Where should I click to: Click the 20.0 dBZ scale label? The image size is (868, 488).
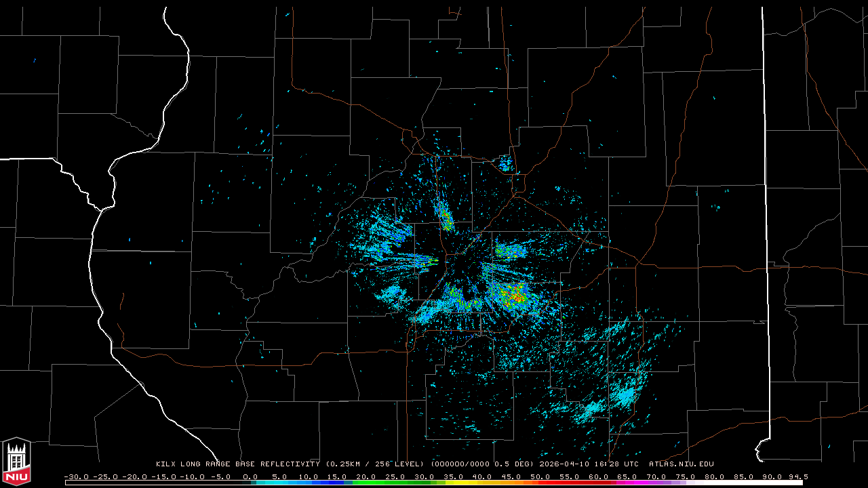click(367, 476)
